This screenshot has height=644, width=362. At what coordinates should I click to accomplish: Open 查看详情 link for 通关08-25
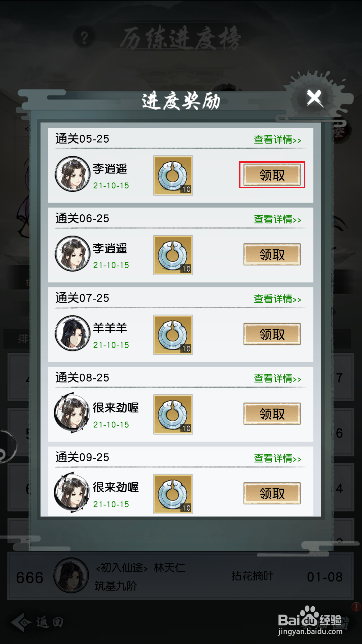(277, 379)
